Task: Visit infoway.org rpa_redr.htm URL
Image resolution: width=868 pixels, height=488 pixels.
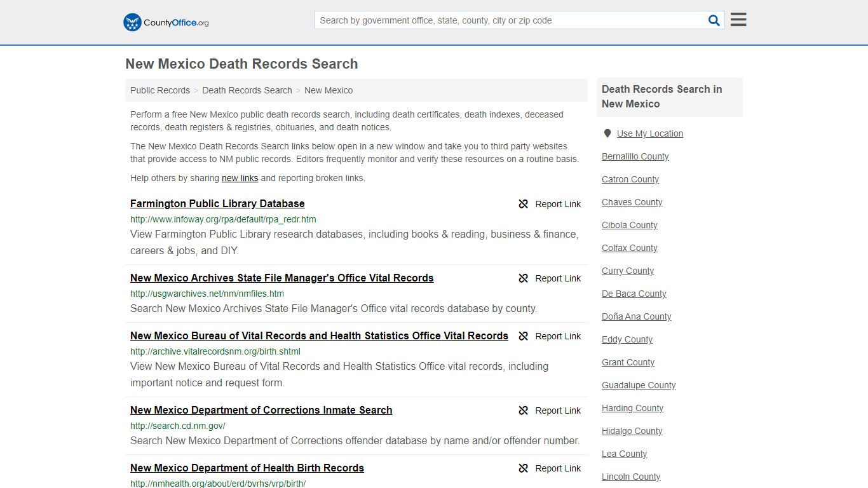Action: (x=223, y=219)
